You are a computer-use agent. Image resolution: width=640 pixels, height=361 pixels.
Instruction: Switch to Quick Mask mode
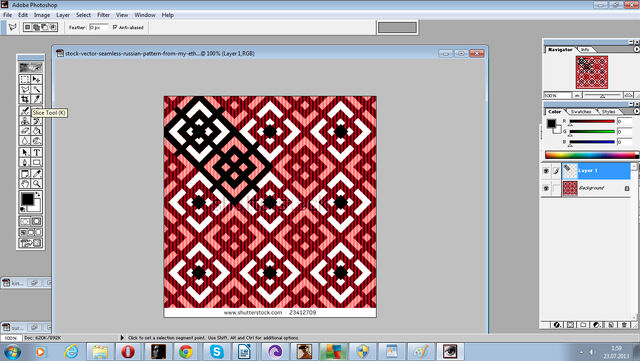click(x=36, y=221)
